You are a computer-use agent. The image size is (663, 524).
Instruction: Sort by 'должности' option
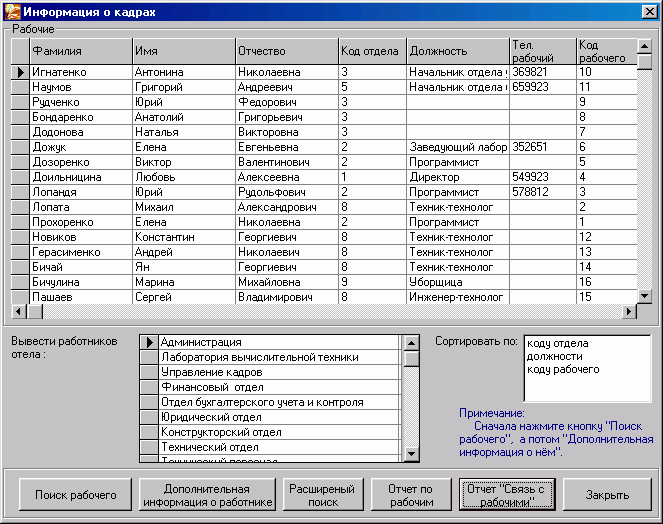[554, 356]
